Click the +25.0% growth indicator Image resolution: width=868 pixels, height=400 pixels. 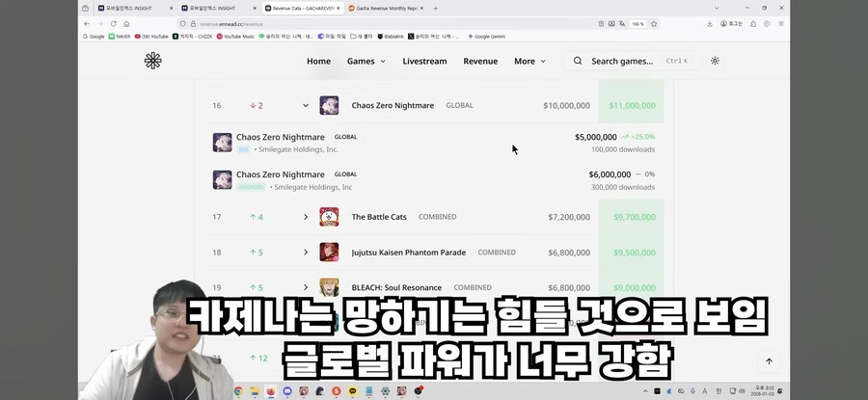tap(637, 137)
